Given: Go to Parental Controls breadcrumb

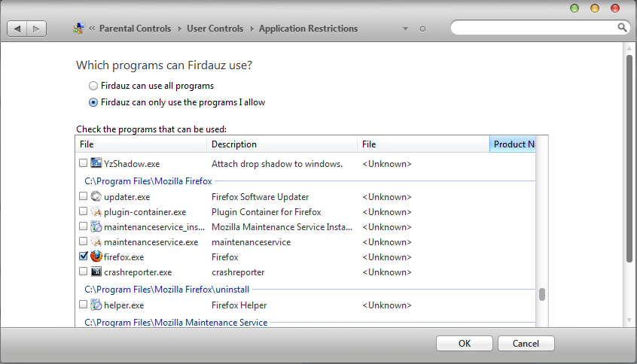Looking at the screenshot, I should 135,29.
